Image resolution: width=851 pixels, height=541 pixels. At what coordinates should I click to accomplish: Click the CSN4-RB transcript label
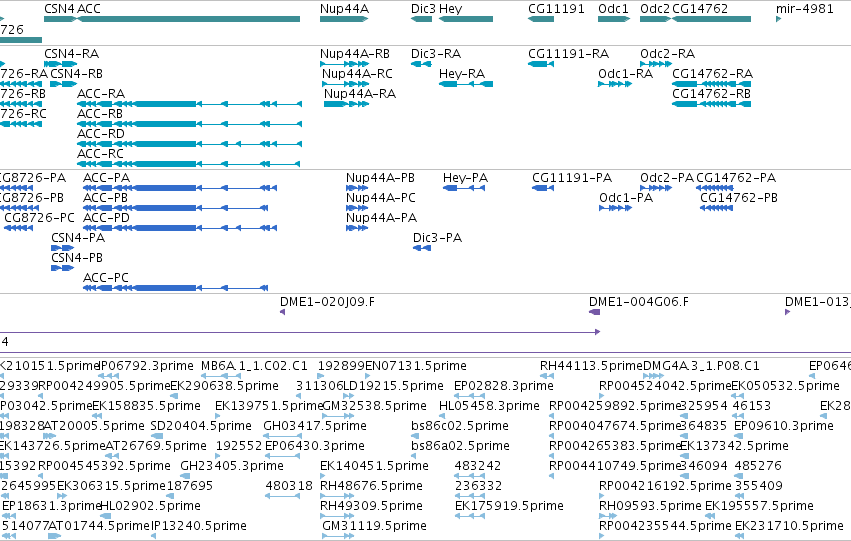click(77, 74)
